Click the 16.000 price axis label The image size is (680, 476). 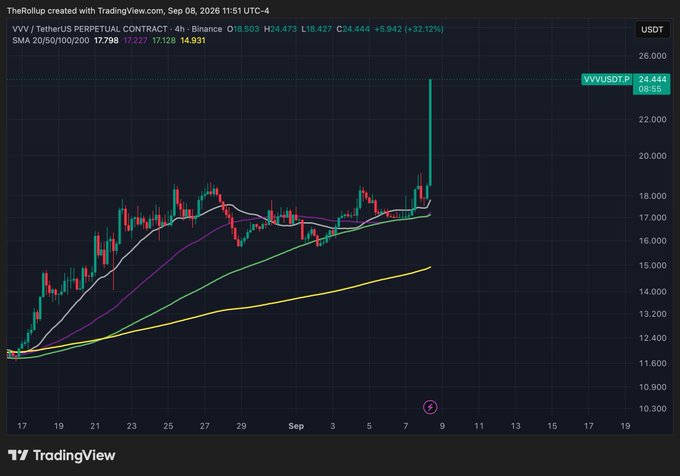pos(652,241)
